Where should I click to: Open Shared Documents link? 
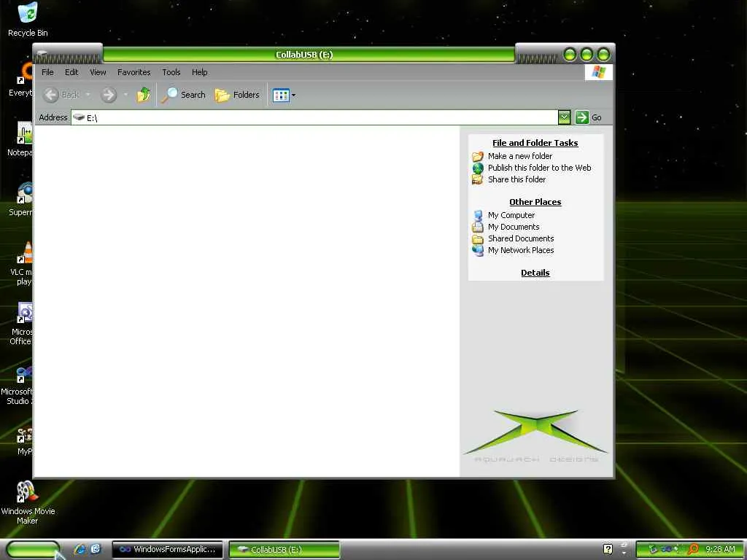(x=521, y=238)
